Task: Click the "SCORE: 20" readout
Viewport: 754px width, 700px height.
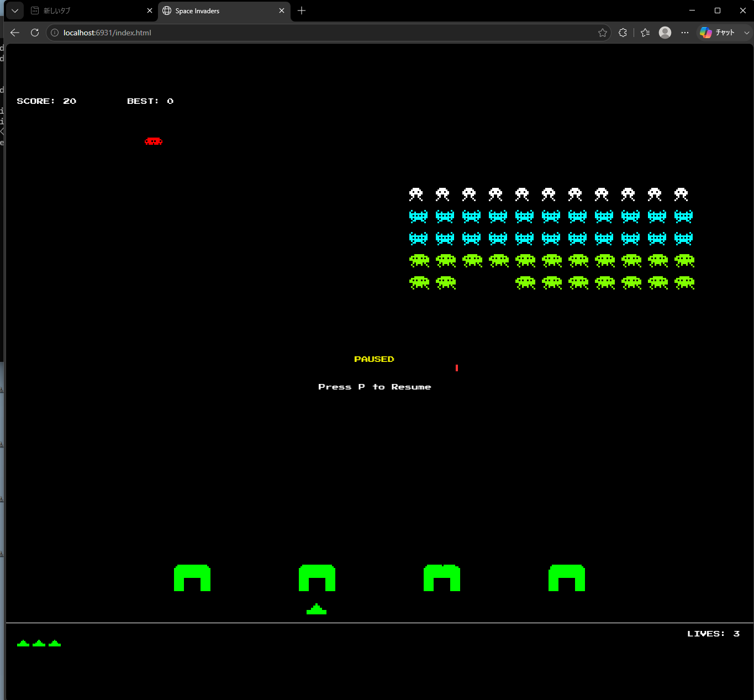Action: coord(46,101)
